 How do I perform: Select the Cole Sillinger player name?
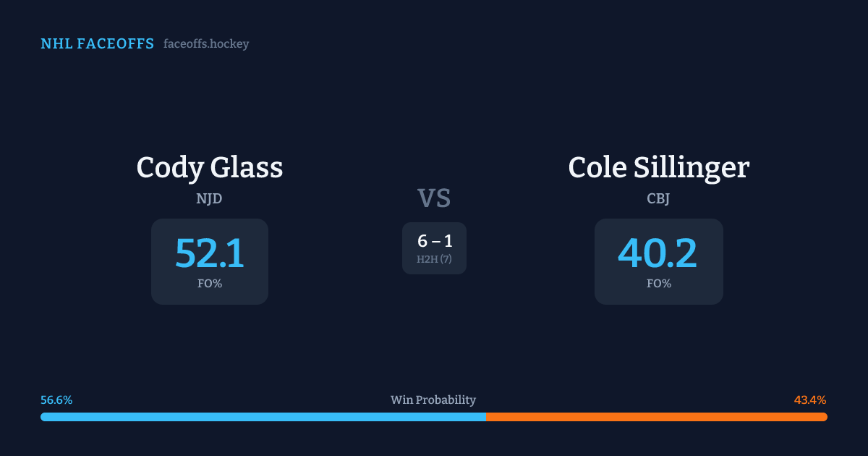coord(658,168)
